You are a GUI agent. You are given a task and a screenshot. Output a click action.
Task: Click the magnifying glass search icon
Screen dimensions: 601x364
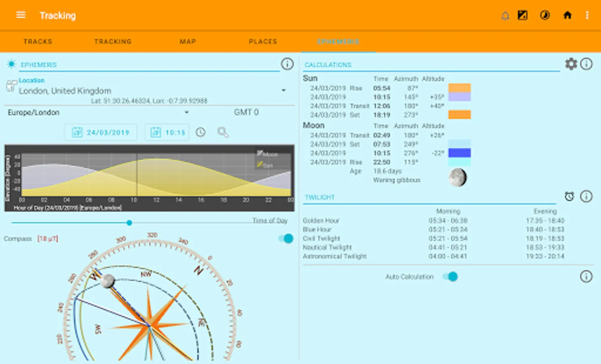[x=223, y=132]
